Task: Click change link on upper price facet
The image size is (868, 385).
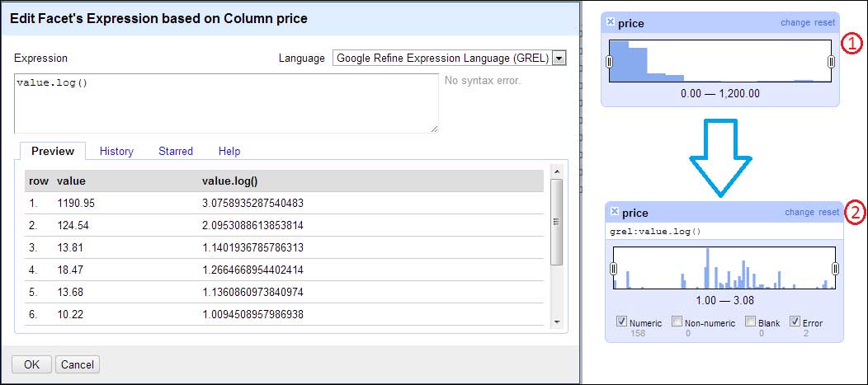Action: [x=795, y=23]
